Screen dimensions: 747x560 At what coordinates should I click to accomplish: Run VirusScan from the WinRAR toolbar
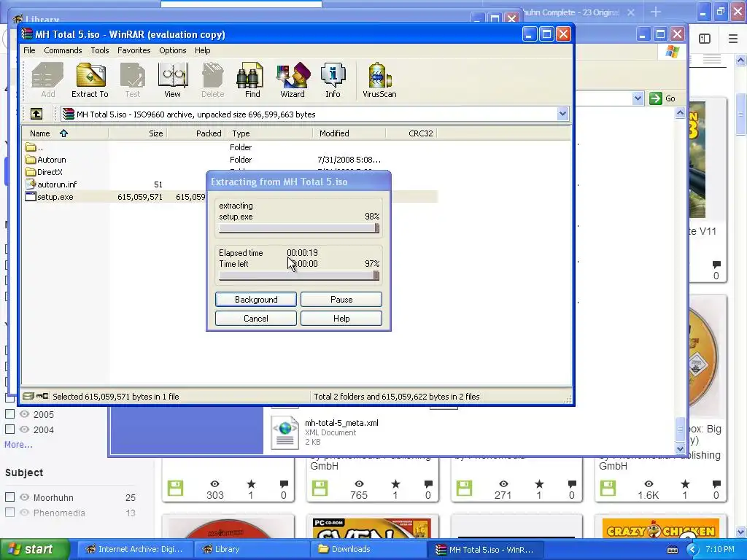click(379, 75)
